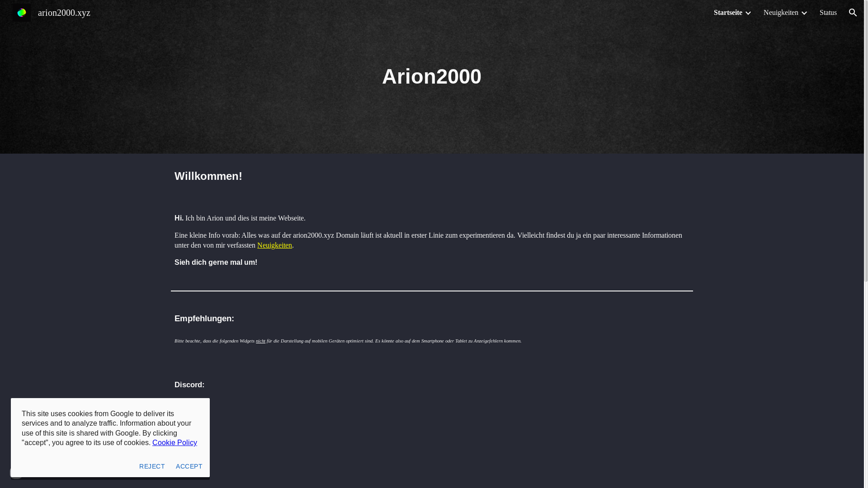Screen dimensions: 868x488
Task: Open the site search magnifier icon
Action: [853, 13]
